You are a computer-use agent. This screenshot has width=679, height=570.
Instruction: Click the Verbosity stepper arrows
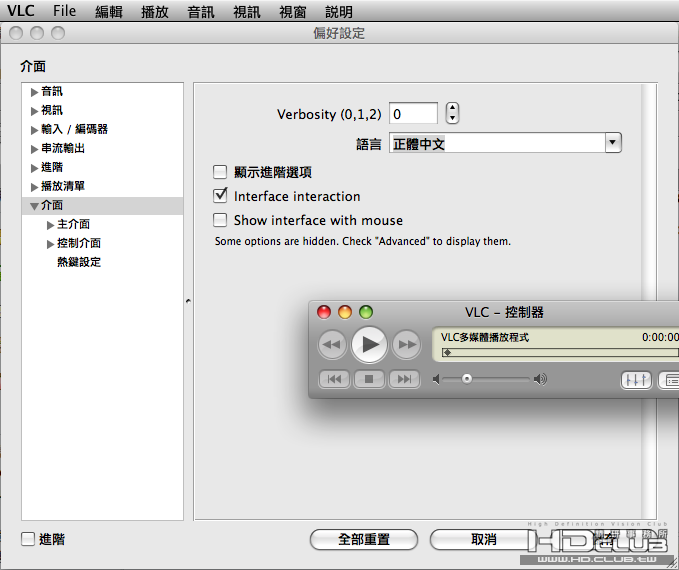pos(452,113)
